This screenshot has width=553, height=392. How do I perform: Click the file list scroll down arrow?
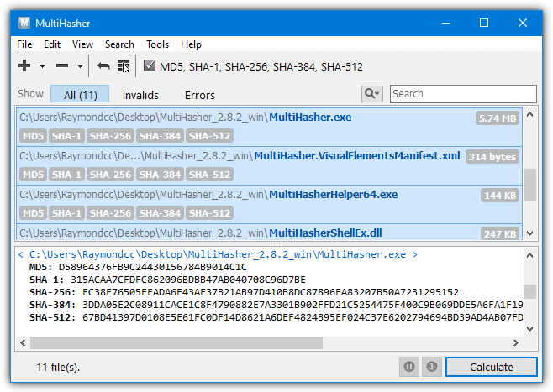[x=529, y=233]
